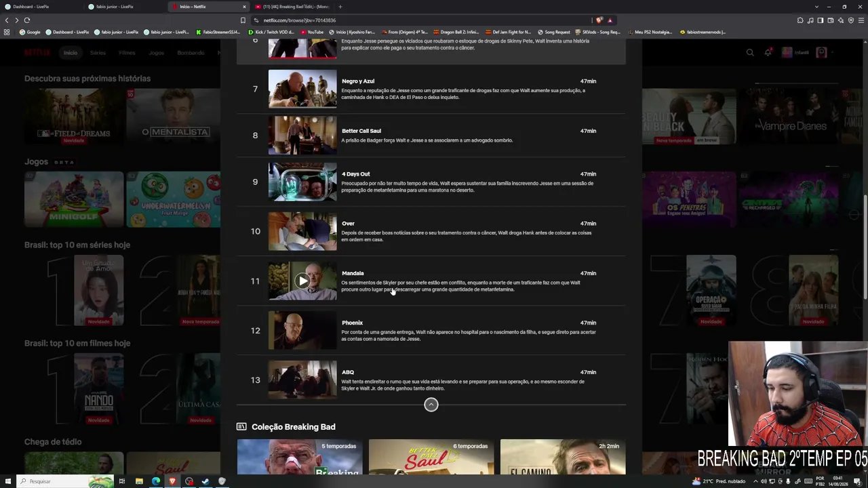Switch to fabio junior - LivePix tab
868x488 pixels.
(125, 7)
